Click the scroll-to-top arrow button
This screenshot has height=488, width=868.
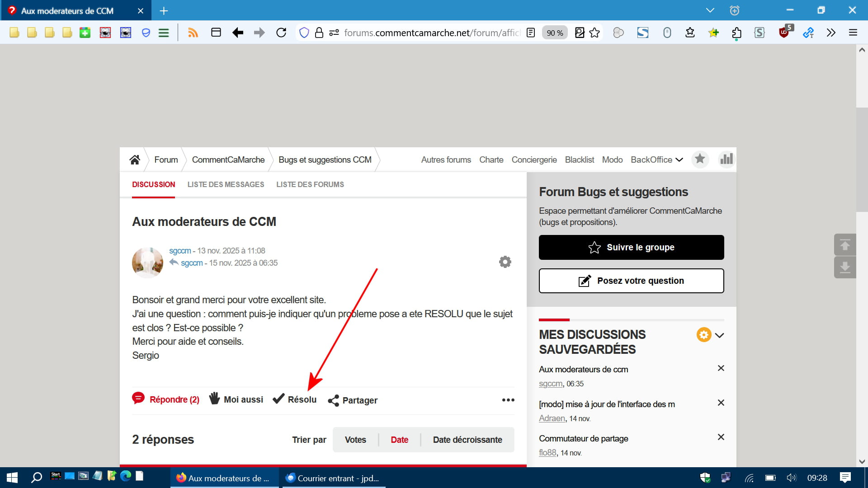844,245
